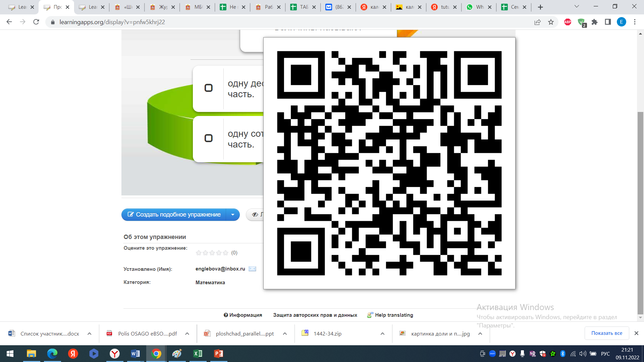644x362 pixels.
Task: Close the downloads bar
Action: pos(636,333)
